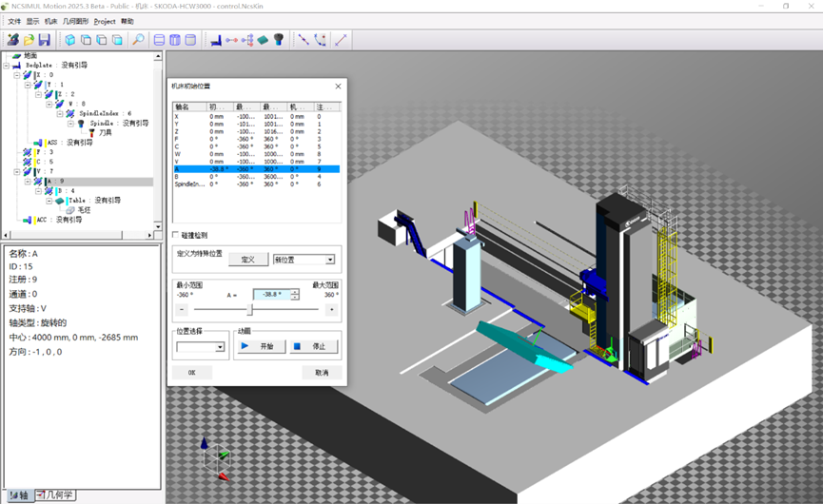Click the arc curve measurement icon
823x504 pixels.
click(x=321, y=40)
